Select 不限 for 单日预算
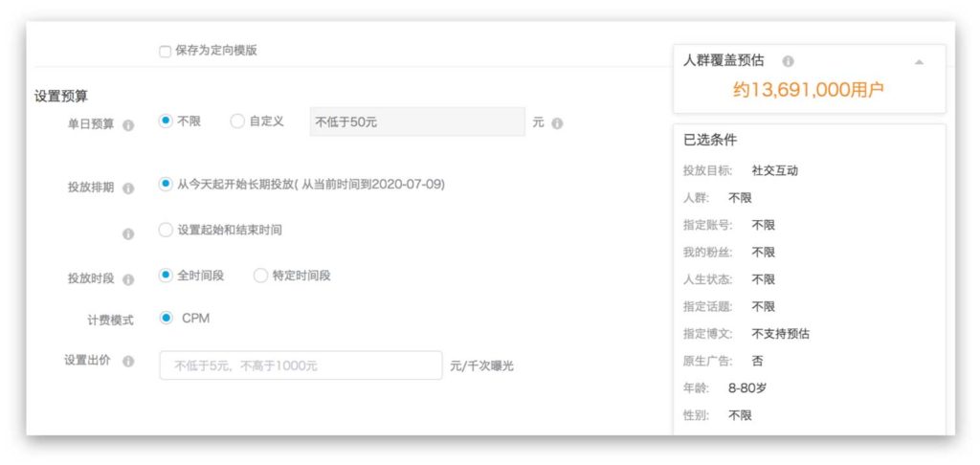 pyautogui.click(x=165, y=122)
